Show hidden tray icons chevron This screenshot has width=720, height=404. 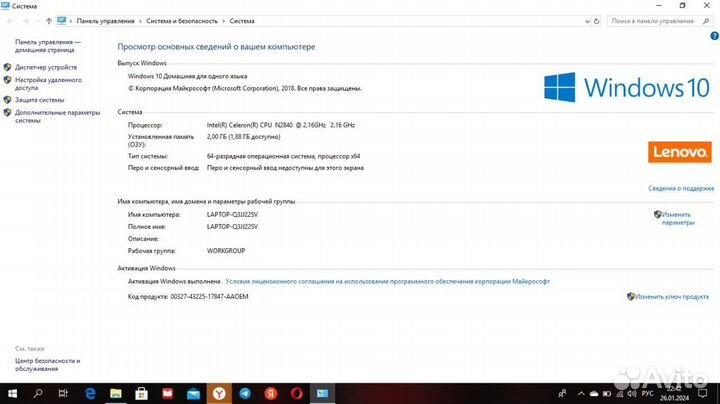[581, 393]
